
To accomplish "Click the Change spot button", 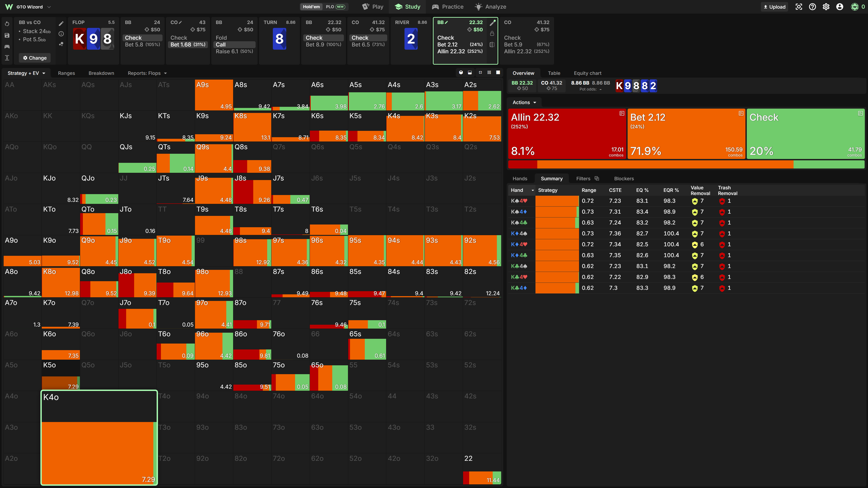I will click(35, 58).
